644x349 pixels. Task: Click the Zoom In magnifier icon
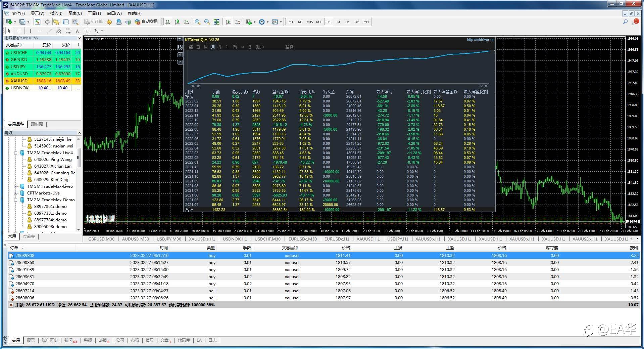198,22
